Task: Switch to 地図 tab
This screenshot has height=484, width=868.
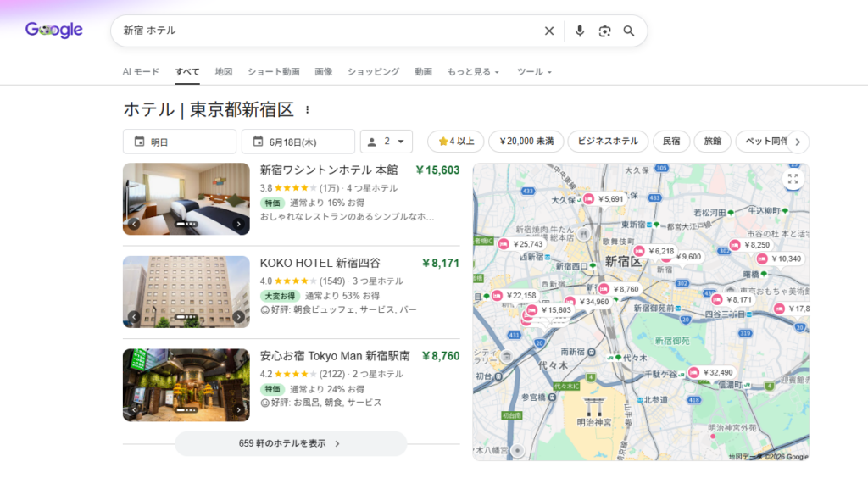Action: (224, 72)
